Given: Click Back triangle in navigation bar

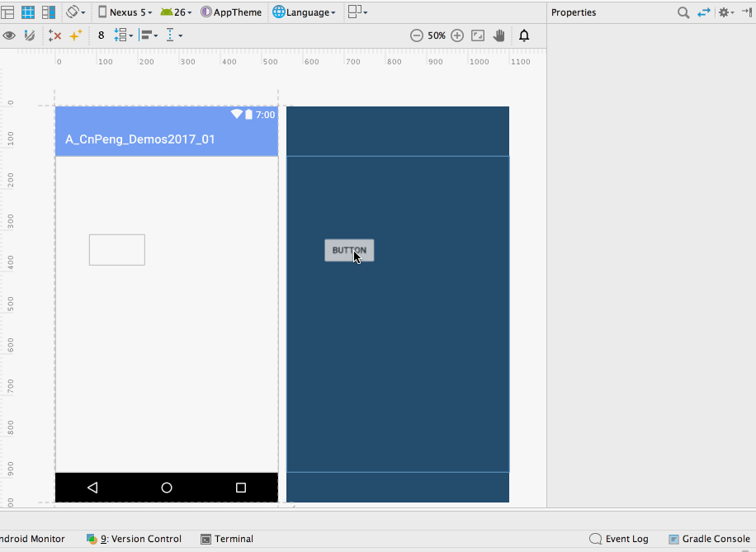Looking at the screenshot, I should click(92, 488).
